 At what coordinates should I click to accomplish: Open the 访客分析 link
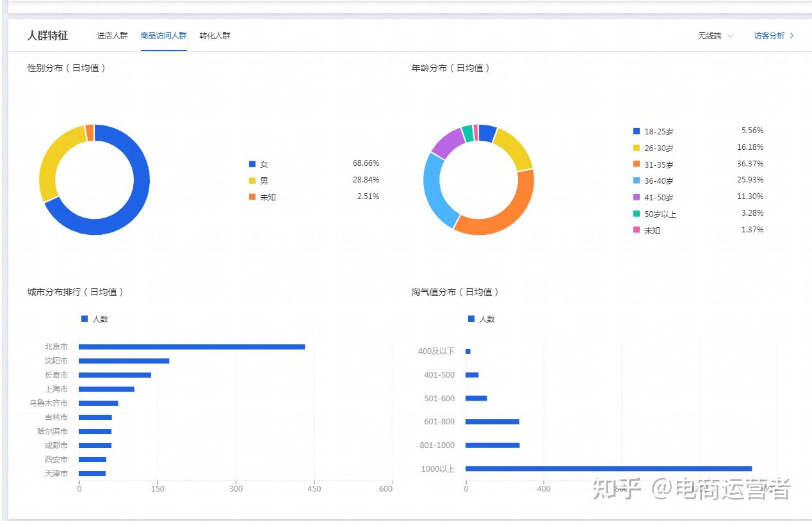[x=774, y=36]
